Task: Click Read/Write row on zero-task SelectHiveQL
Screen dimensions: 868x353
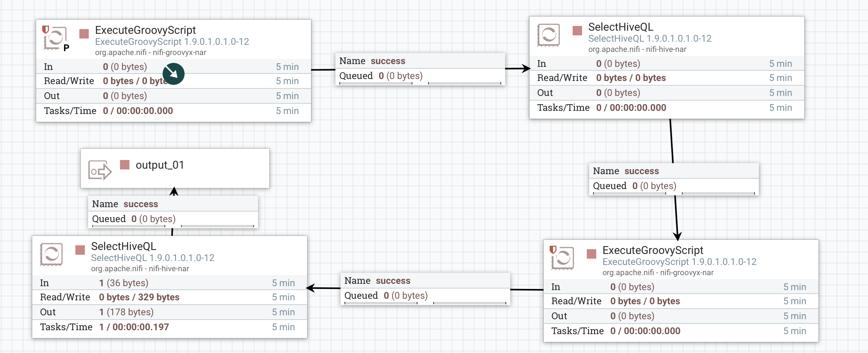Action: [667, 78]
